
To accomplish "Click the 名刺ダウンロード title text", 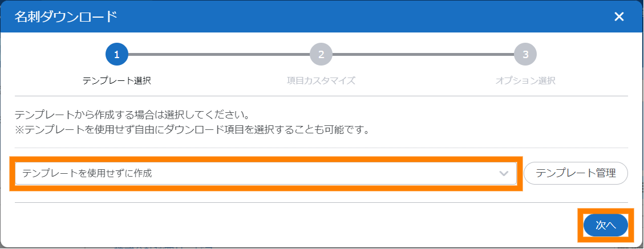I will pos(66,17).
